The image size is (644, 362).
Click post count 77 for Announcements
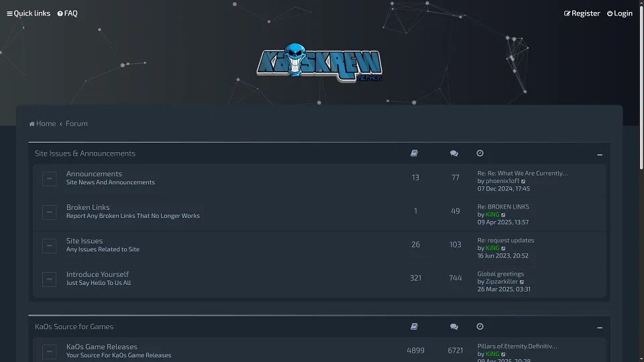pos(455,178)
